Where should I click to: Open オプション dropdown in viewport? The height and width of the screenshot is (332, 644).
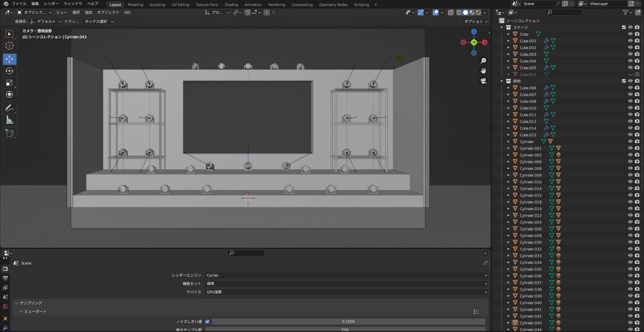(x=475, y=21)
